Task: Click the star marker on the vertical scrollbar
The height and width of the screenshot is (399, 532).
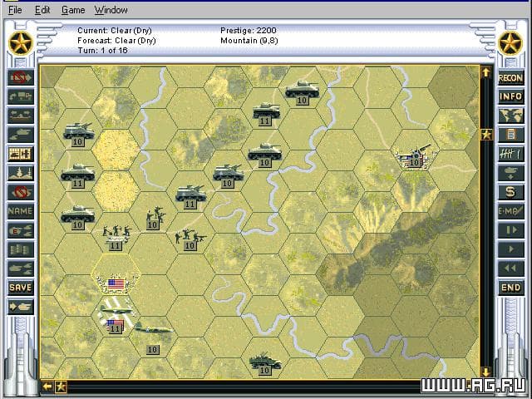Action: 486,135
